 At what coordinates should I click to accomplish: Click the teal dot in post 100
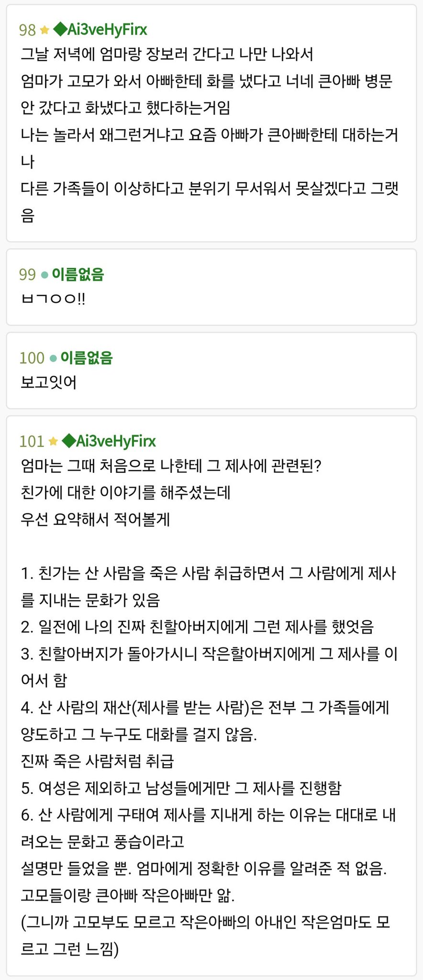coord(53,358)
